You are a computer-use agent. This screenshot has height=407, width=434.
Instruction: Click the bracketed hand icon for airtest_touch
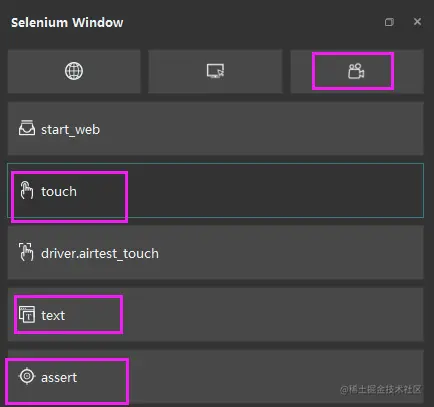[x=26, y=252]
